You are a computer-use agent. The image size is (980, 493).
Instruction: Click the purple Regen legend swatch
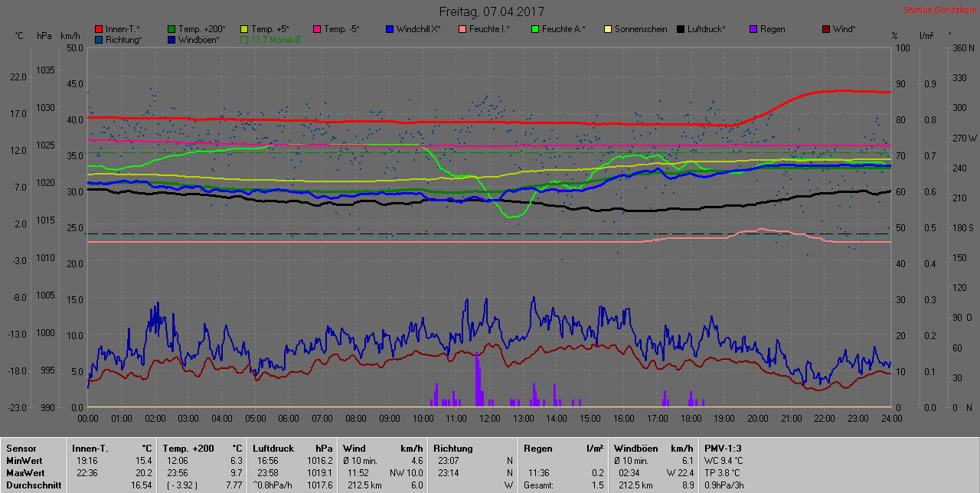(753, 29)
